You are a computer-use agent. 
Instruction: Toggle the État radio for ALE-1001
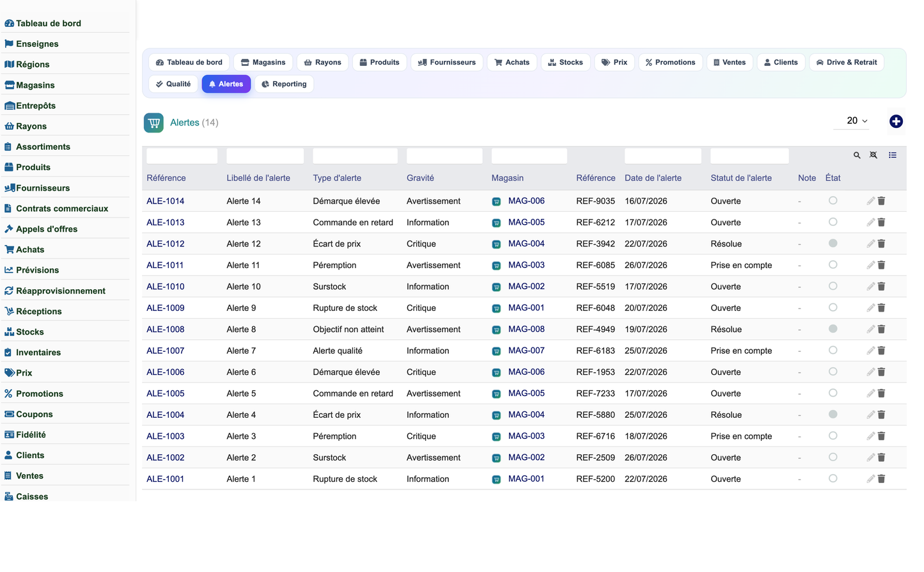tap(833, 478)
